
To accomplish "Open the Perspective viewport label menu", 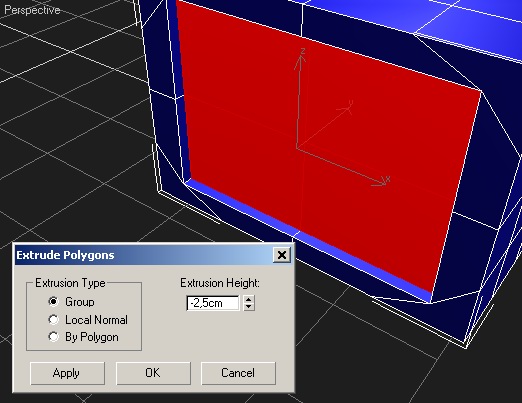I will [32, 10].
